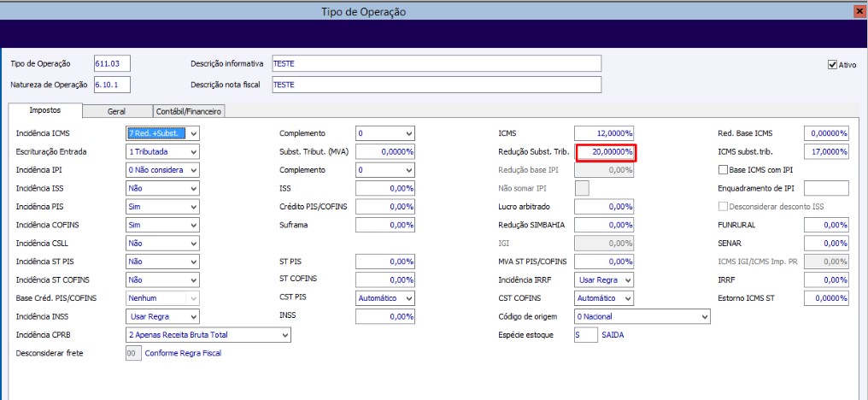Expand the Escrituração Entrada dropdown
This screenshot has width=868, height=400.
[162, 152]
